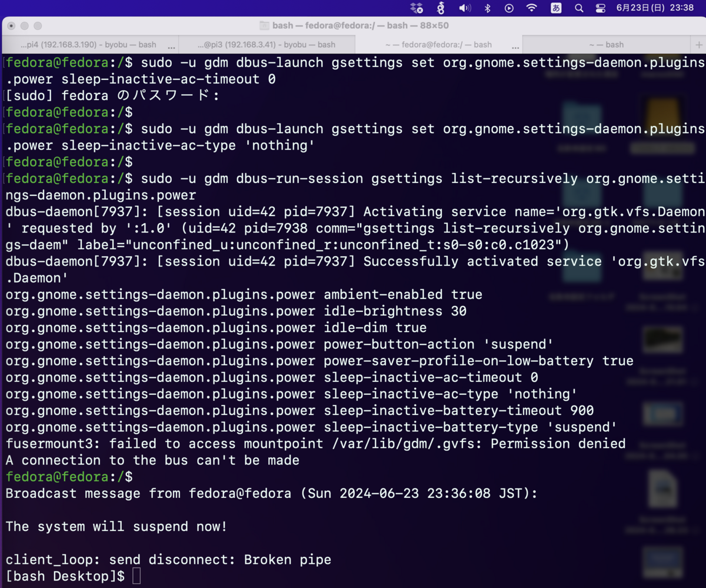The width and height of the screenshot is (706, 588).
Task: Open the Dropbox sync icon in menu bar
Action: click(417, 8)
